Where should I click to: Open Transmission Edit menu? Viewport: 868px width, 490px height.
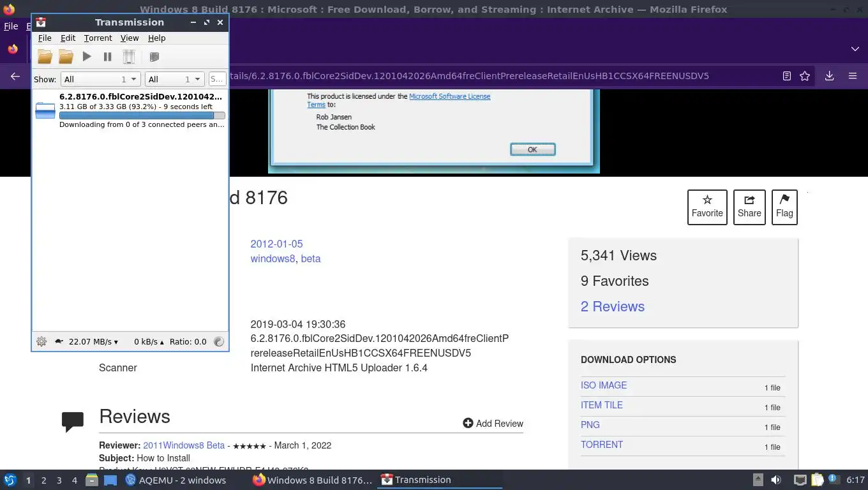click(68, 38)
